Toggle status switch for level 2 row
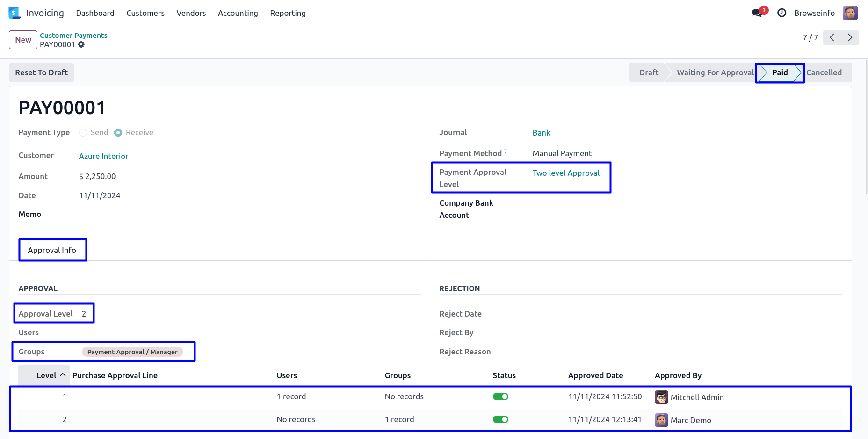Viewport: 868px width, 439px height. (500, 420)
